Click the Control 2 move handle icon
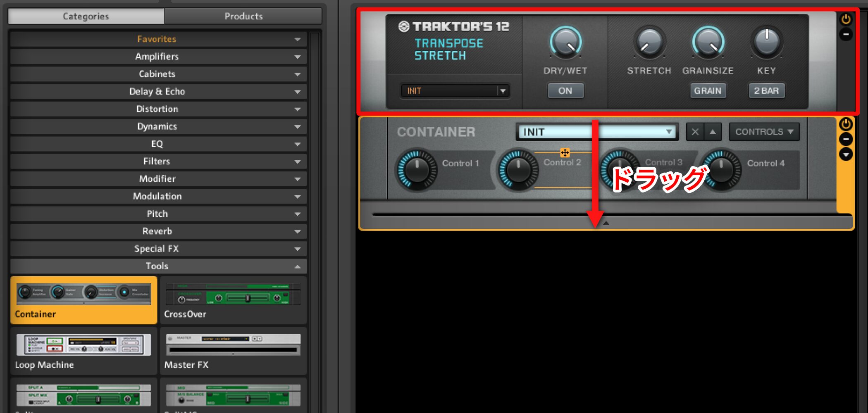Image resolution: width=868 pixels, height=413 pixels. (x=565, y=153)
